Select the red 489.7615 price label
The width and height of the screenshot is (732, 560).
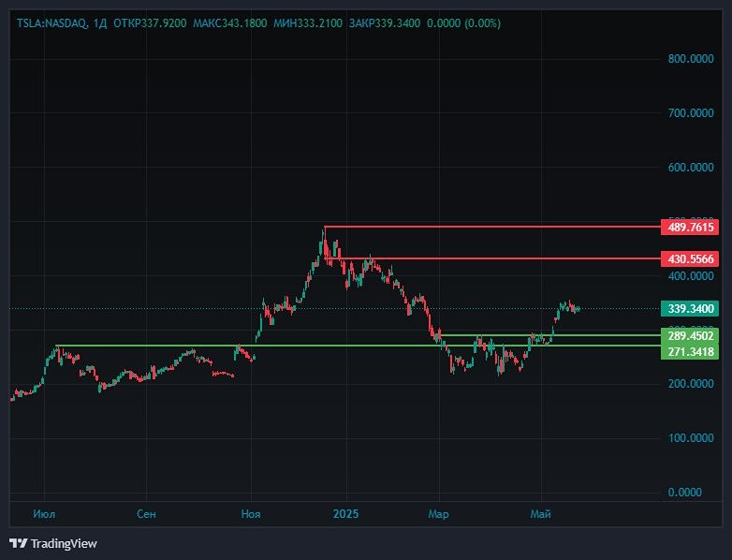coord(690,228)
